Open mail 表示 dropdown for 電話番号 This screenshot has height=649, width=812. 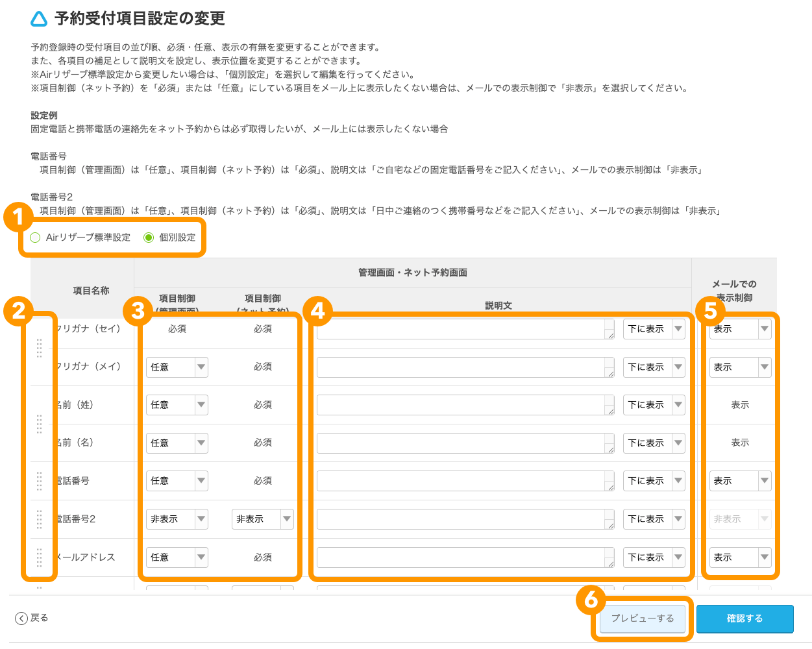(x=741, y=481)
